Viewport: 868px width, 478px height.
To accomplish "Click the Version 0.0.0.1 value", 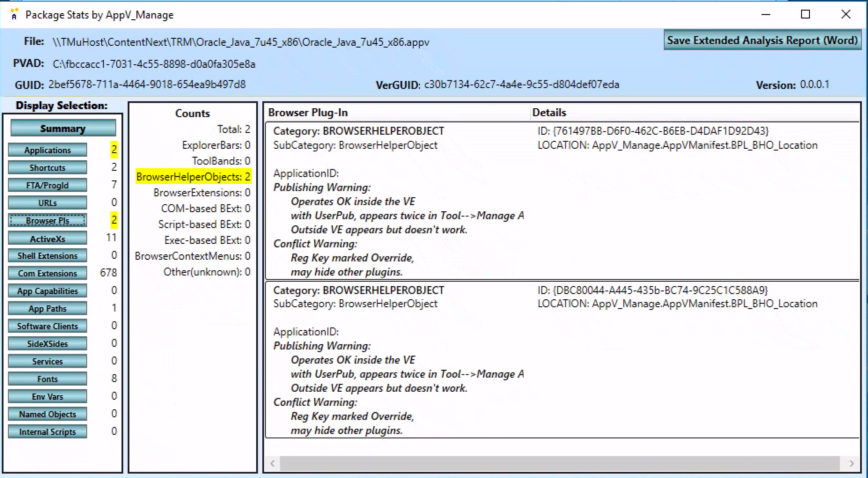I will click(814, 85).
